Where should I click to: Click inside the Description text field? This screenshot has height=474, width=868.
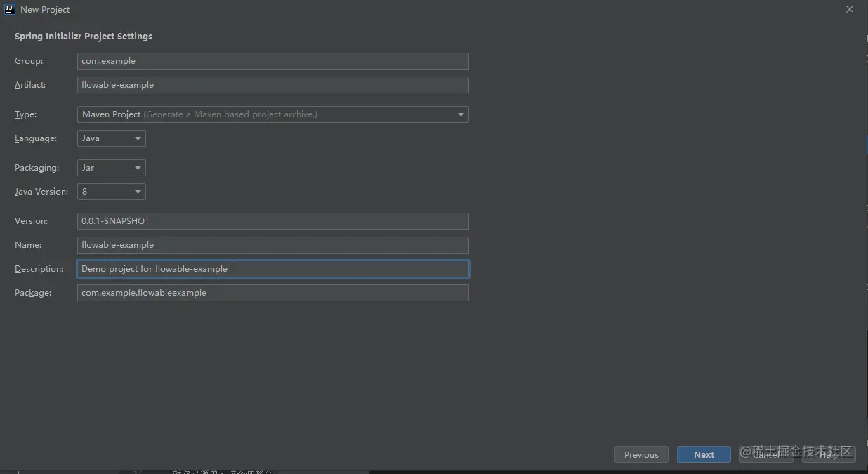point(272,268)
